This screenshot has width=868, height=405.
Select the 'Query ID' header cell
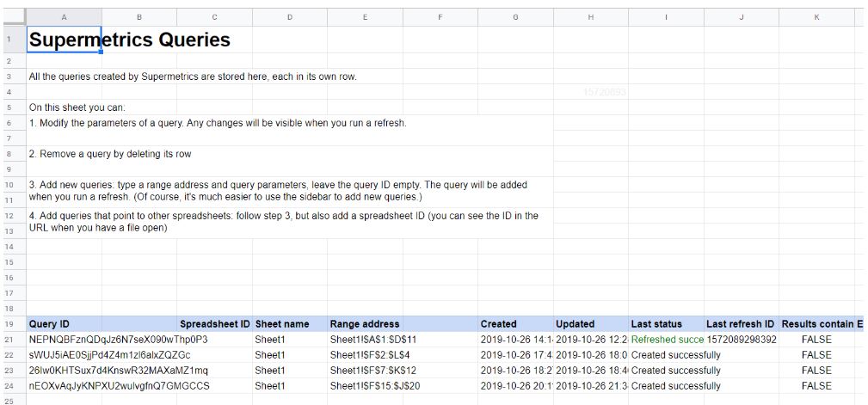pyautogui.click(x=65, y=323)
